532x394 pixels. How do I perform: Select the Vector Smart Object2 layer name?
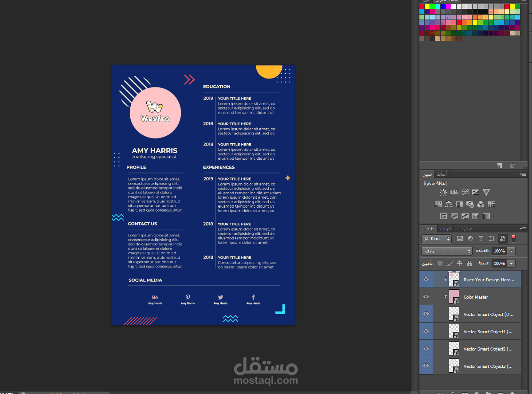[489, 349]
